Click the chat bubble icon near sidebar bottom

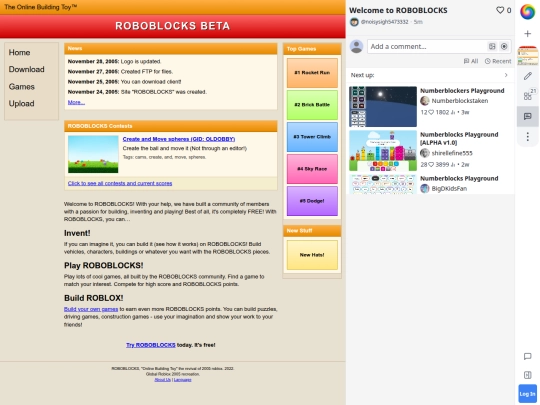click(x=527, y=356)
